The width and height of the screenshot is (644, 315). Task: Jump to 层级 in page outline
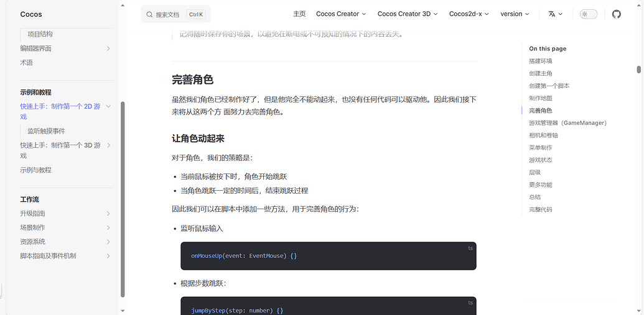(534, 172)
